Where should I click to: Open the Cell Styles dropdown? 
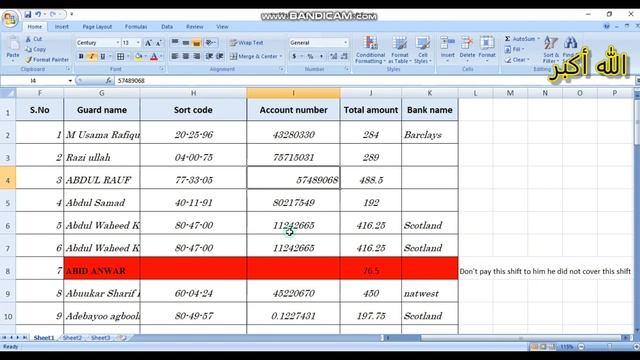coord(422,49)
